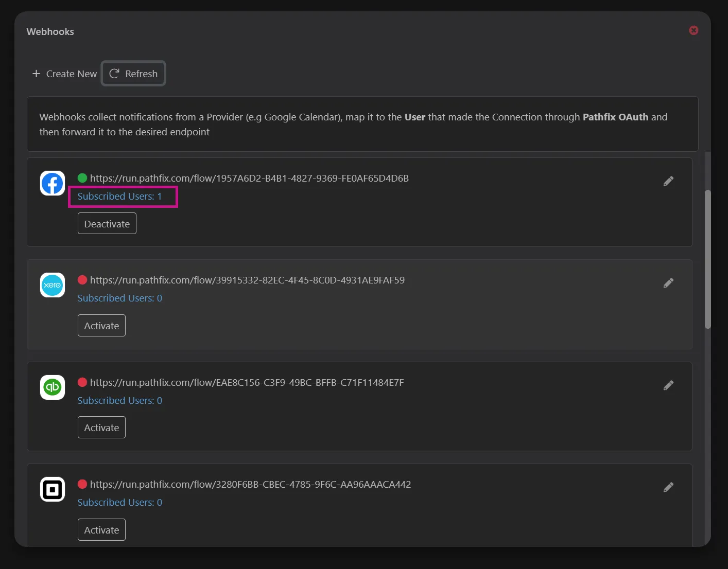Deactivate the Facebook webhook

click(x=107, y=223)
